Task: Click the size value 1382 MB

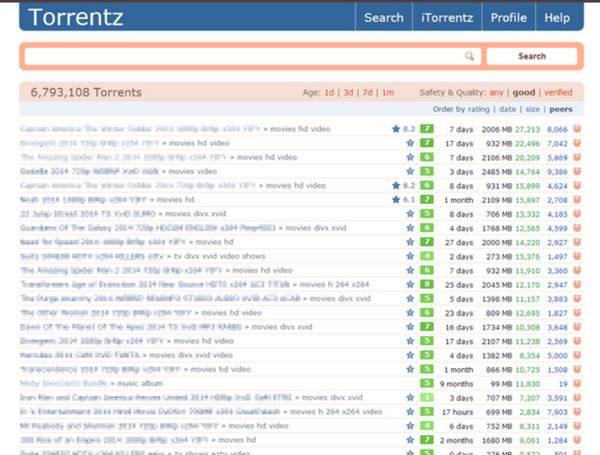Action: pyautogui.click(x=497, y=356)
